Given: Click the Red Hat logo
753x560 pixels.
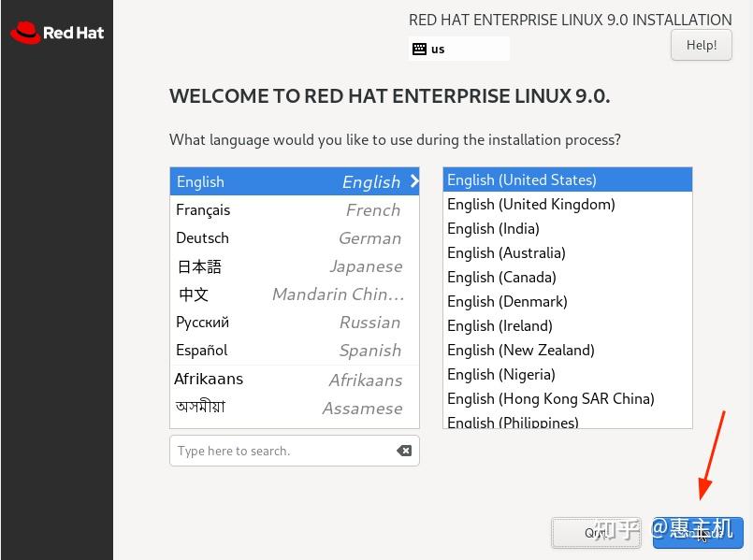Looking at the screenshot, I should [56, 32].
